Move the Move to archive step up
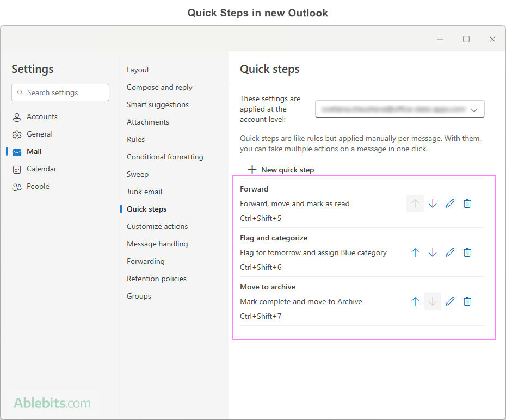This screenshot has width=506, height=420. point(415,301)
